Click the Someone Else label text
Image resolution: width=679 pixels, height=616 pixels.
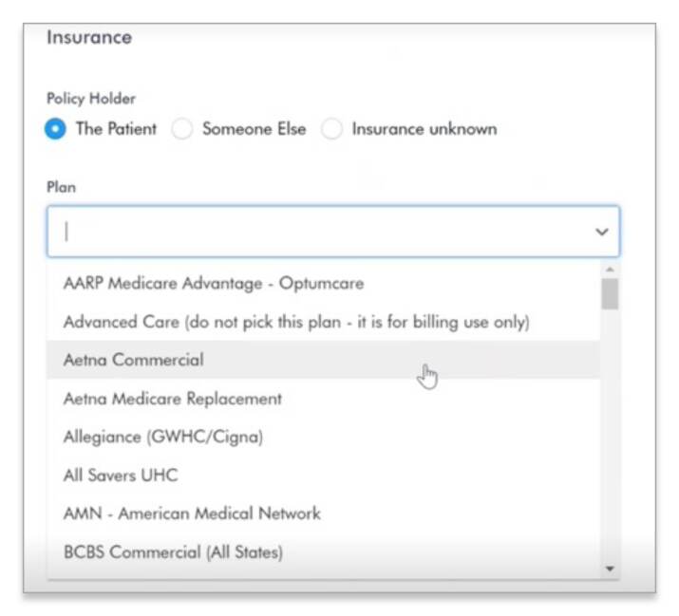click(x=255, y=129)
